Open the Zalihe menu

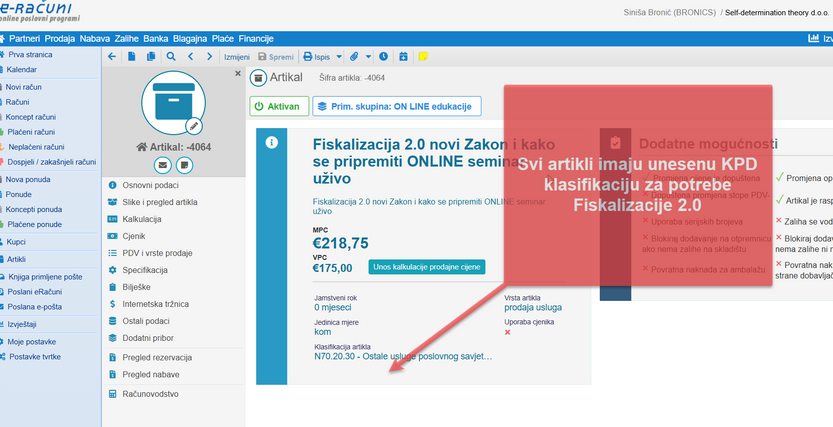(x=126, y=38)
